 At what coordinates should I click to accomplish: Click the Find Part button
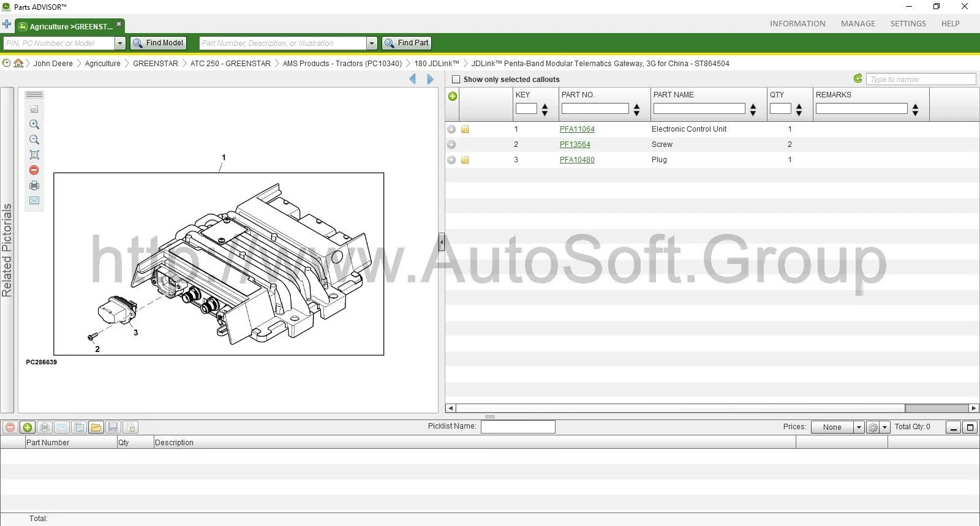tap(407, 43)
